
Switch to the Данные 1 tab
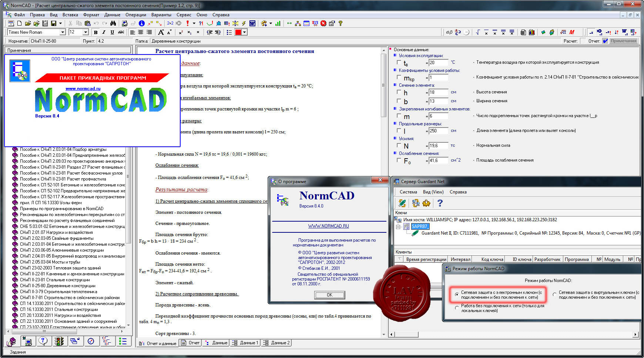(245, 343)
